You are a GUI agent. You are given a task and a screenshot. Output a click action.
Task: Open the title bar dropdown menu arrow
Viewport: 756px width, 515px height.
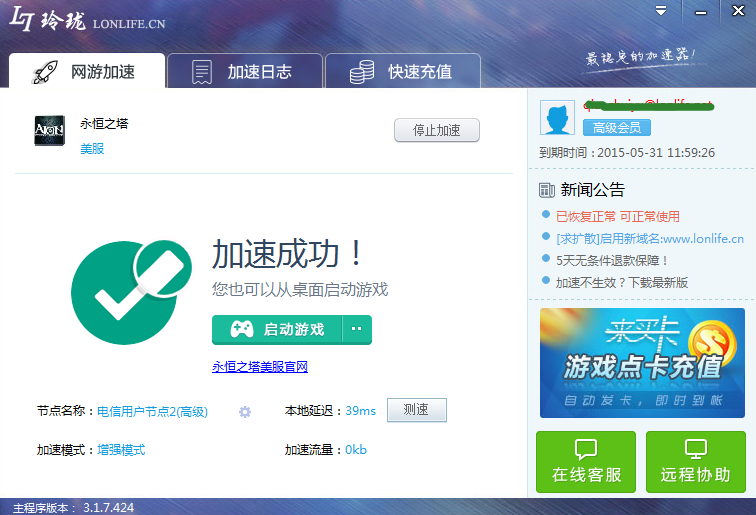[661, 11]
